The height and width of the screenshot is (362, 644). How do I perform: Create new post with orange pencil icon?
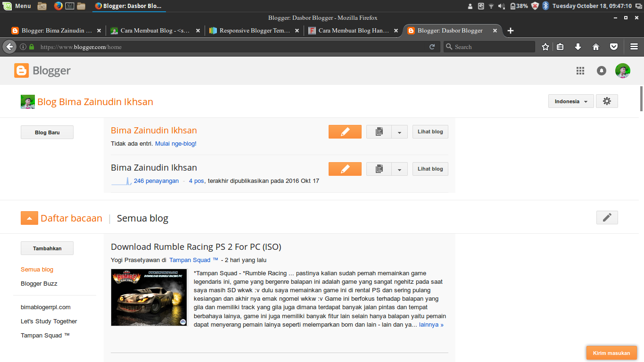pos(345,132)
